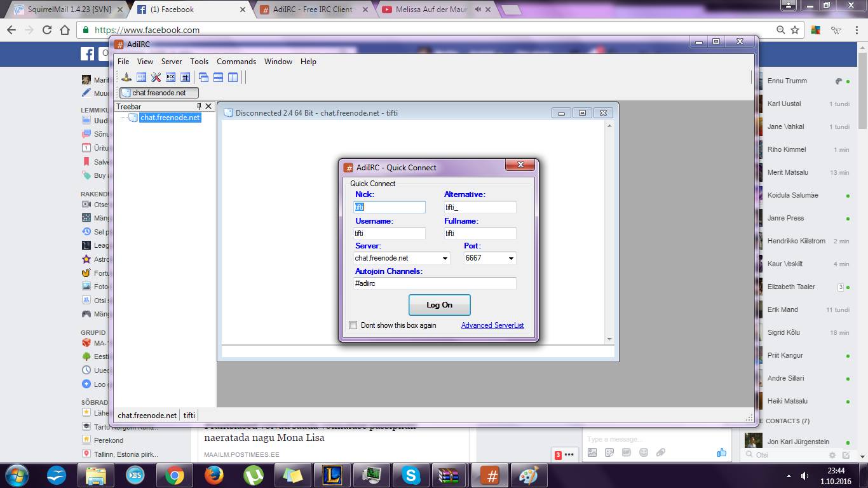Open the GIF picker in Facebook chat
The width and height of the screenshot is (868, 488).
[627, 452]
